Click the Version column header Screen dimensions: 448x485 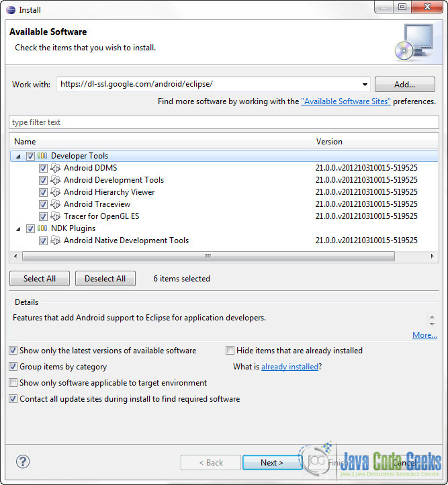click(375, 142)
